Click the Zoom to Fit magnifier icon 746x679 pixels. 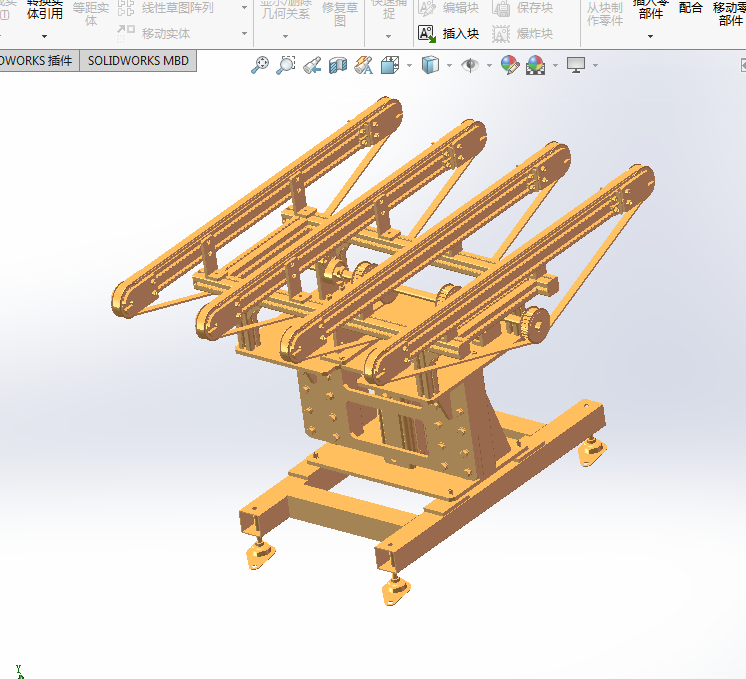pyautogui.click(x=260, y=65)
